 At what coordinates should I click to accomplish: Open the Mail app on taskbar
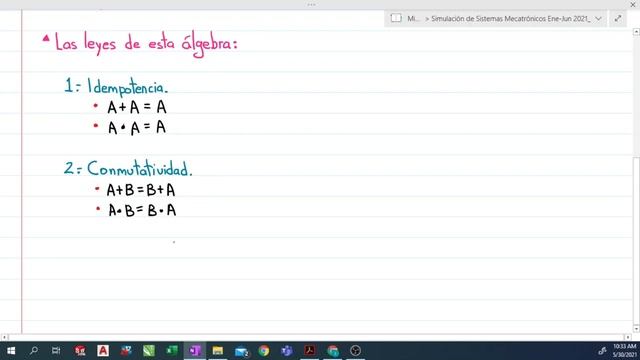pyautogui.click(x=241, y=351)
